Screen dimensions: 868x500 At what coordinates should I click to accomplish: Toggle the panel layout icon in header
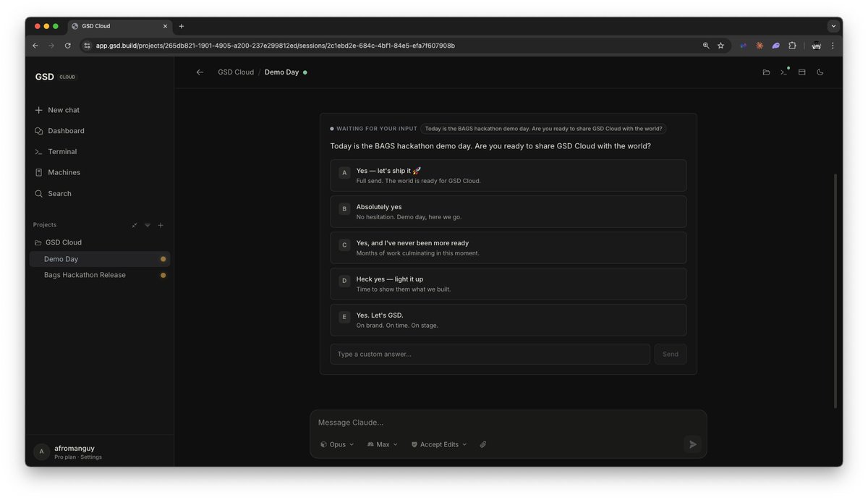click(802, 72)
